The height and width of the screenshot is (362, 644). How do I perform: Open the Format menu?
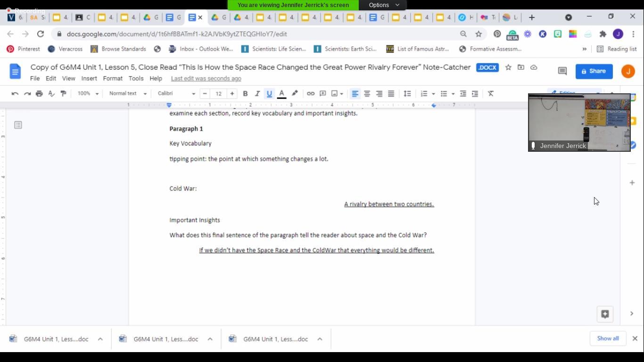pos(113,79)
